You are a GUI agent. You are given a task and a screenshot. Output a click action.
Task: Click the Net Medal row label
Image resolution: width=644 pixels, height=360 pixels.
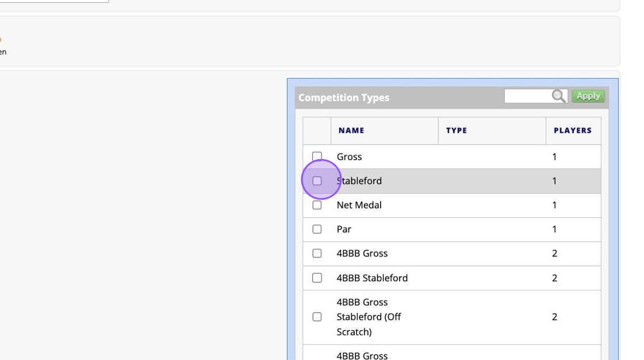coord(359,205)
